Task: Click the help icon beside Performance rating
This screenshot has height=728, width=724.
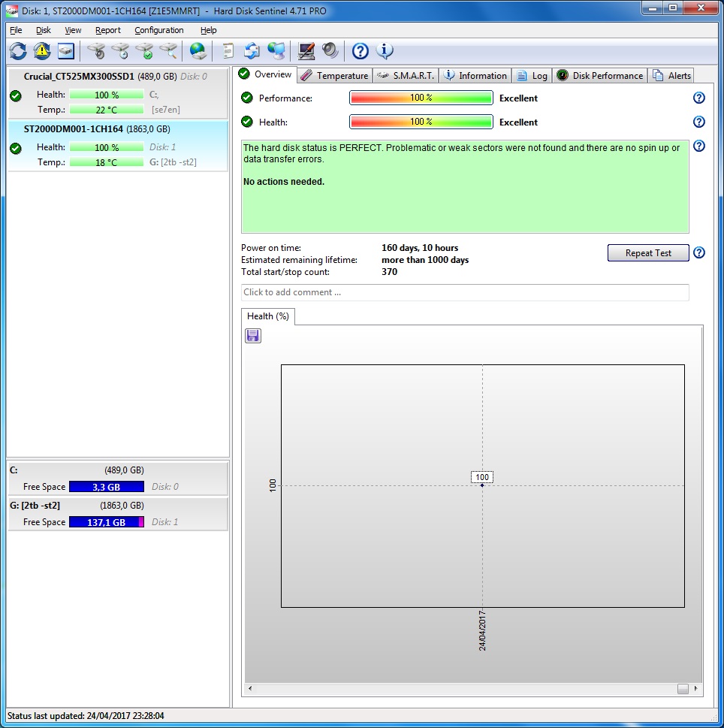Action: click(x=699, y=98)
